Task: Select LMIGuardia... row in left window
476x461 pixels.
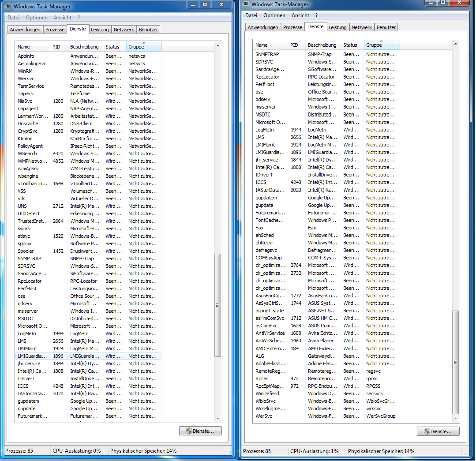Action: (88, 356)
